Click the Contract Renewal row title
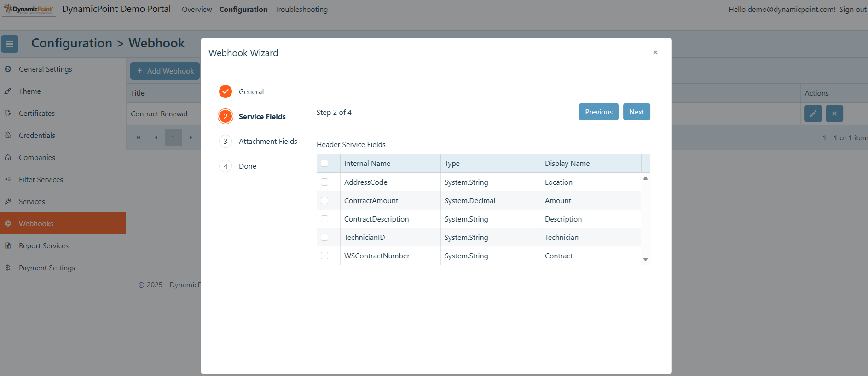The width and height of the screenshot is (868, 376). click(159, 114)
